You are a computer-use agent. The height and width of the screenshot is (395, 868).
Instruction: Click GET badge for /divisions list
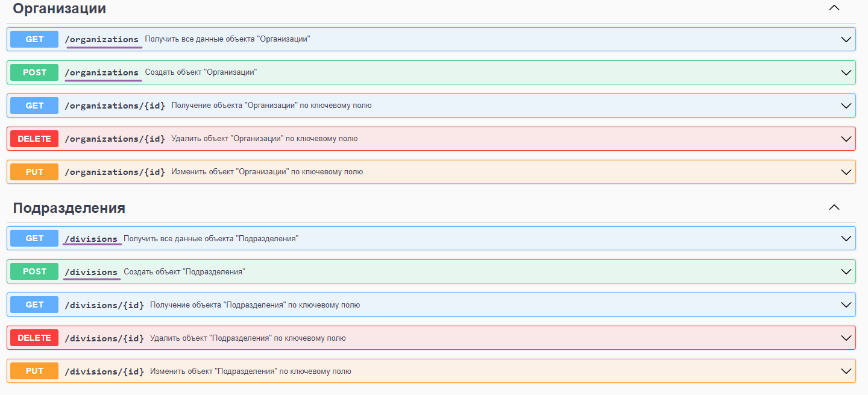34,238
